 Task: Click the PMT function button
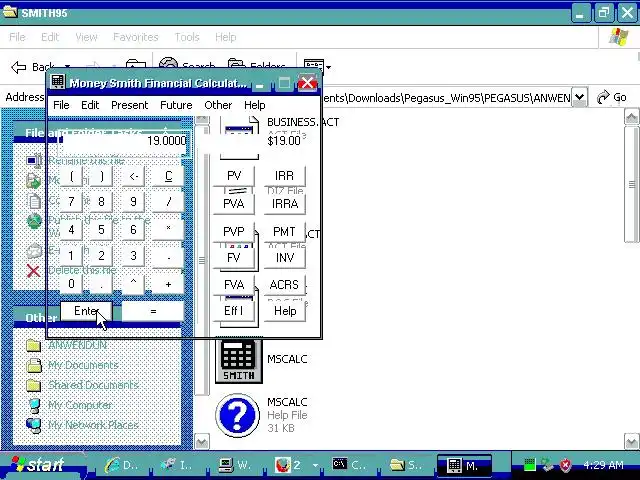(x=284, y=231)
